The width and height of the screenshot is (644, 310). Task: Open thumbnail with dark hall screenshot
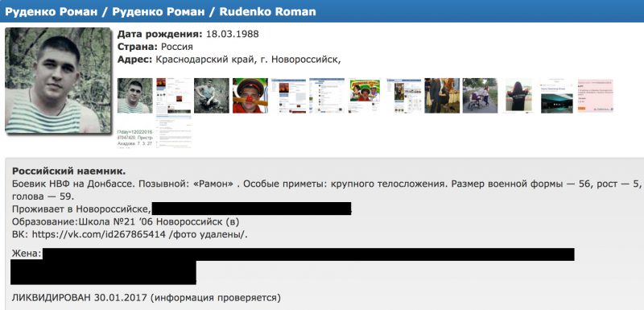557,96
